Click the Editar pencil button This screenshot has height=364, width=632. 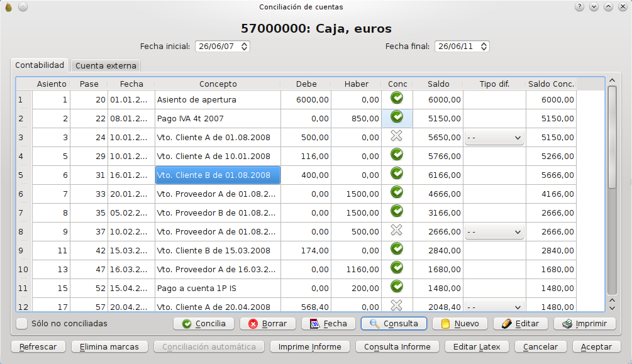[x=520, y=324]
